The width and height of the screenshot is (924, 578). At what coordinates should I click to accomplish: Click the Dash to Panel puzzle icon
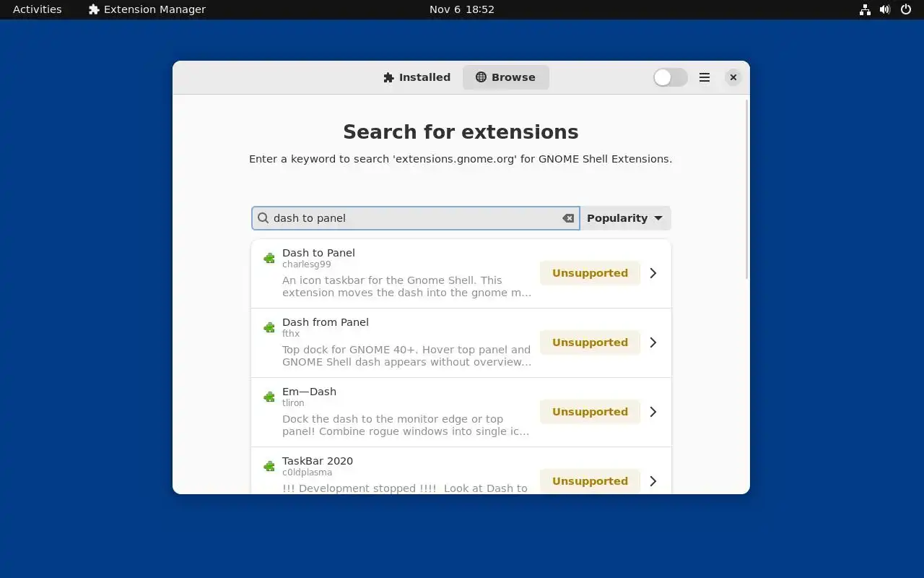(269, 258)
